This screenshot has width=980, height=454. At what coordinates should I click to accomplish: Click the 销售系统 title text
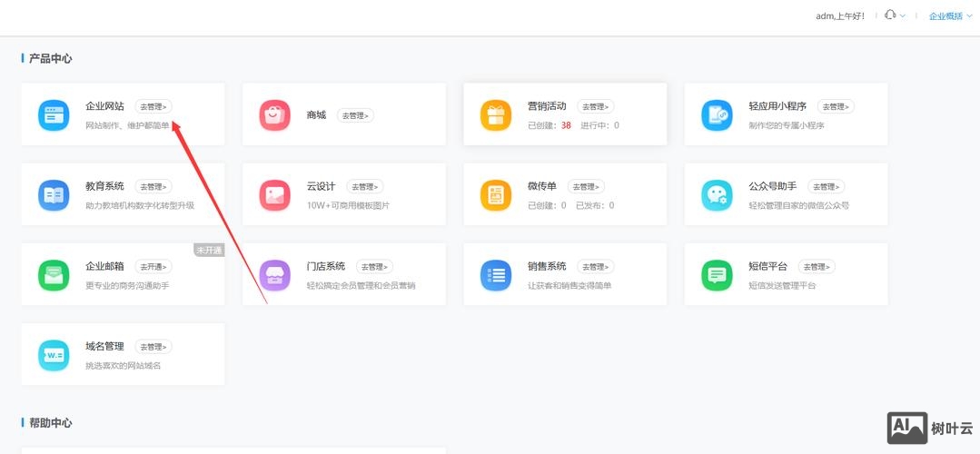547,266
